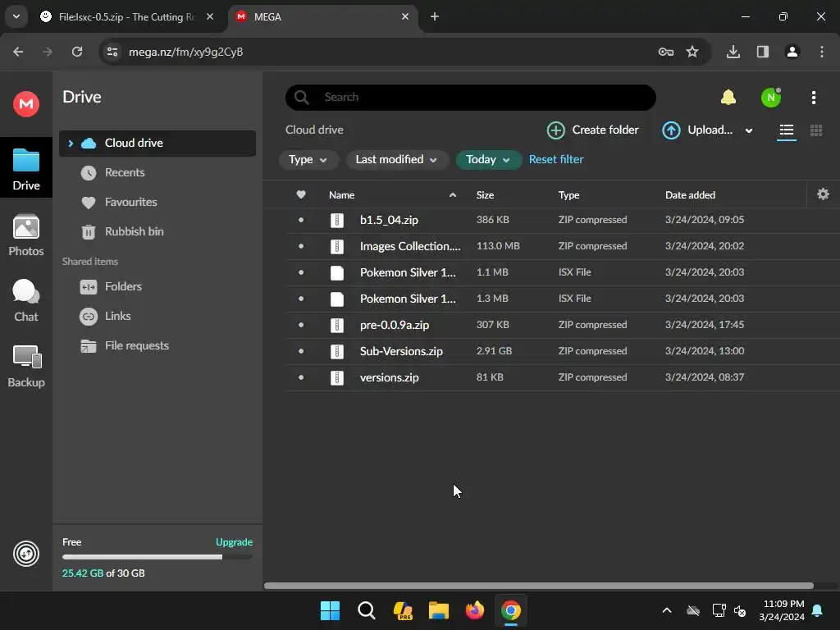
Task: Click the MEGA logo icon
Action: (x=25, y=103)
